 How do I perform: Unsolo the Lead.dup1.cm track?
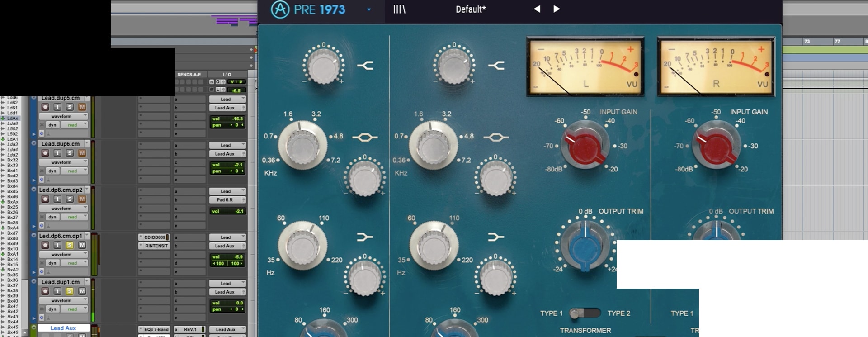click(x=70, y=291)
